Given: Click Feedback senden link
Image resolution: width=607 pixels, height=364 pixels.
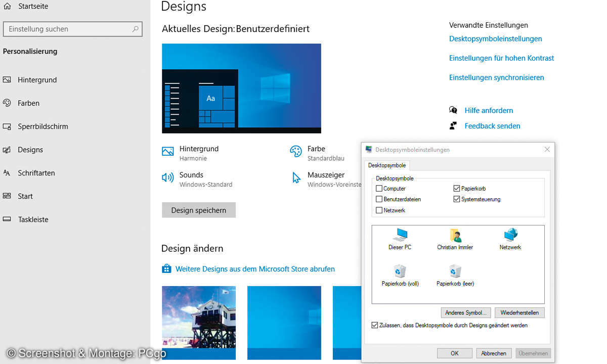Looking at the screenshot, I should tap(492, 126).
